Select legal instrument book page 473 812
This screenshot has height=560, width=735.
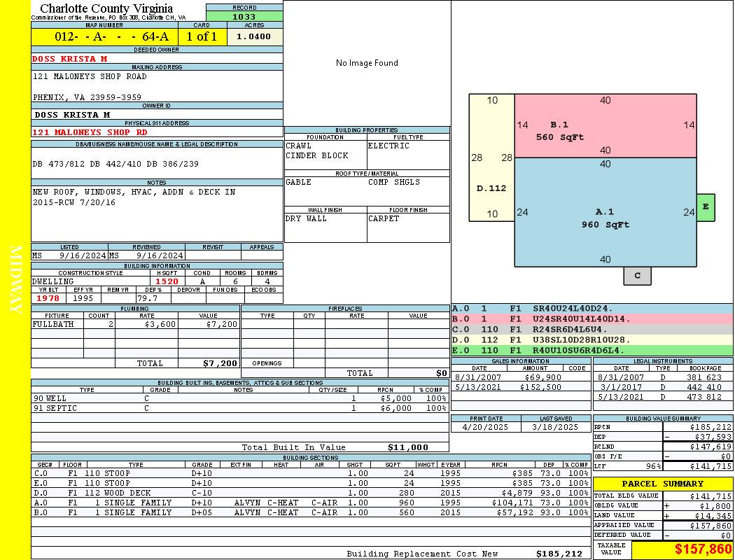point(704,398)
